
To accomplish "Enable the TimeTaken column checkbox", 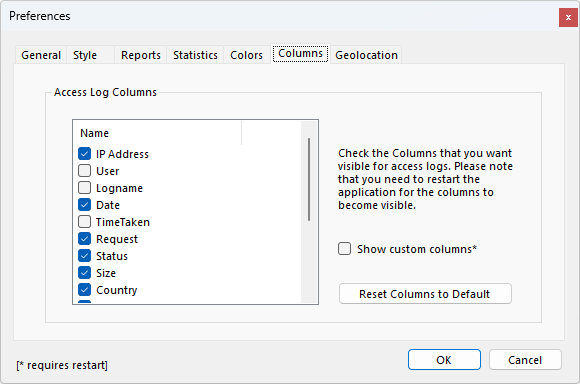I will pyautogui.click(x=84, y=222).
